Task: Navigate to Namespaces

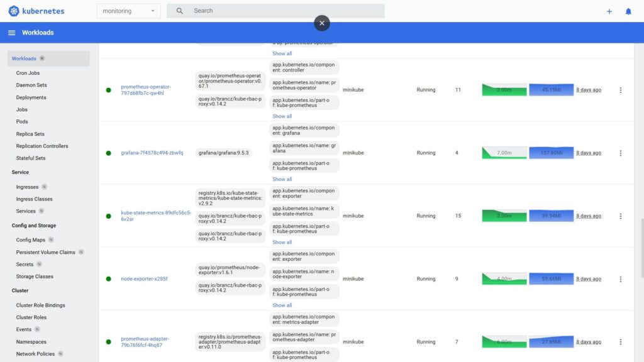Action: (x=31, y=342)
